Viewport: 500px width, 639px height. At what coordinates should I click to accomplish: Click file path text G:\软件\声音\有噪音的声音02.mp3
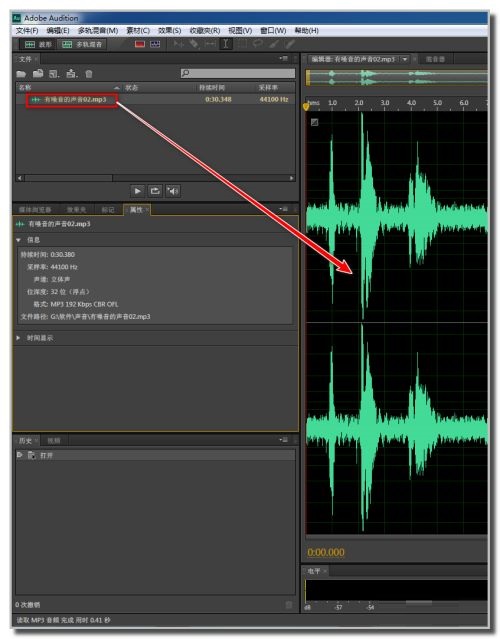pos(100,317)
